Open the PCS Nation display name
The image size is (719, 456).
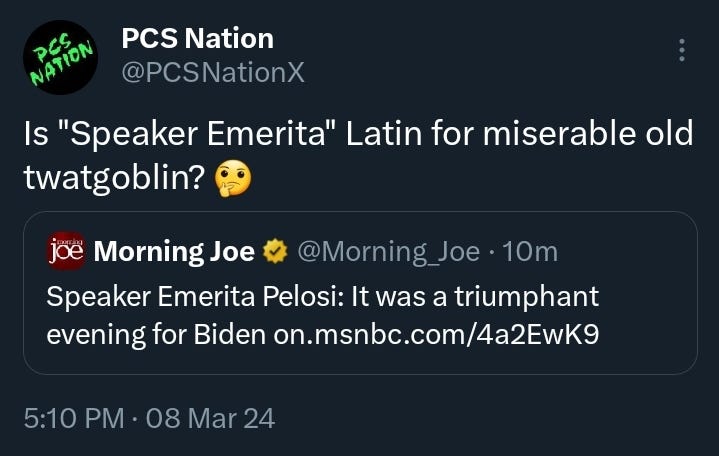(198, 38)
